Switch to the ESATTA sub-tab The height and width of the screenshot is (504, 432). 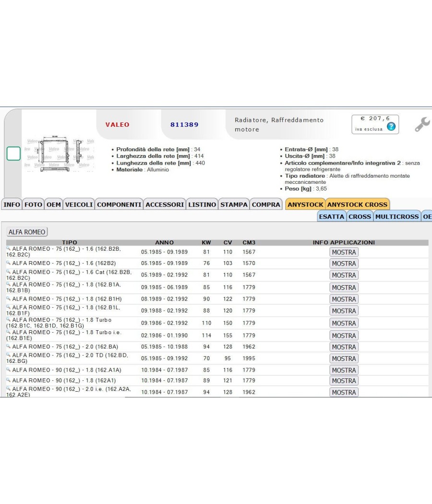click(331, 216)
